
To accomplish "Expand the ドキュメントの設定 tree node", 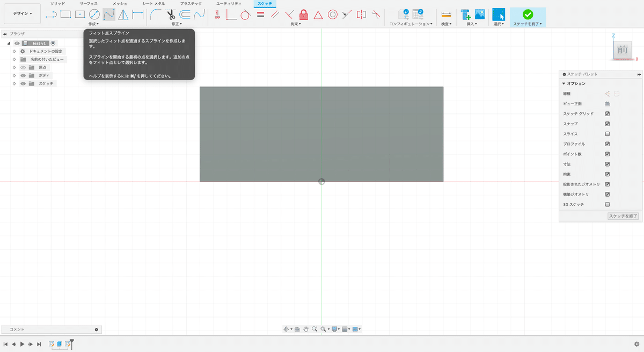I will (x=15, y=51).
